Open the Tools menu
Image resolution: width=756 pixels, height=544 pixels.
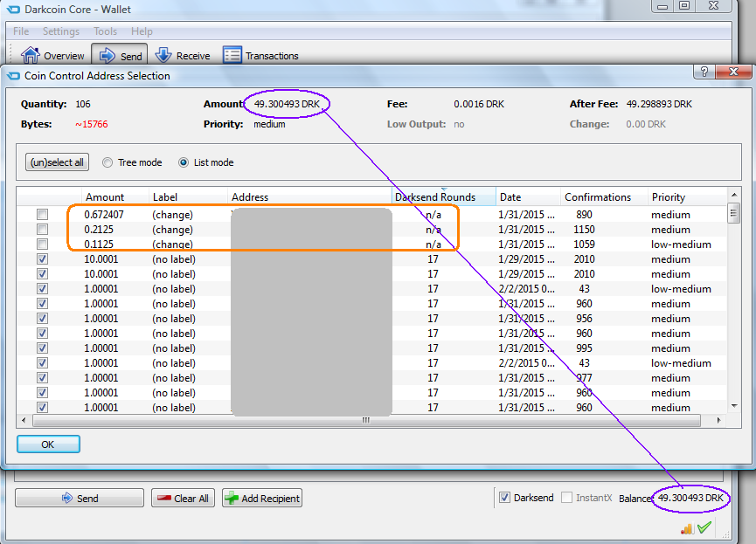[105, 31]
